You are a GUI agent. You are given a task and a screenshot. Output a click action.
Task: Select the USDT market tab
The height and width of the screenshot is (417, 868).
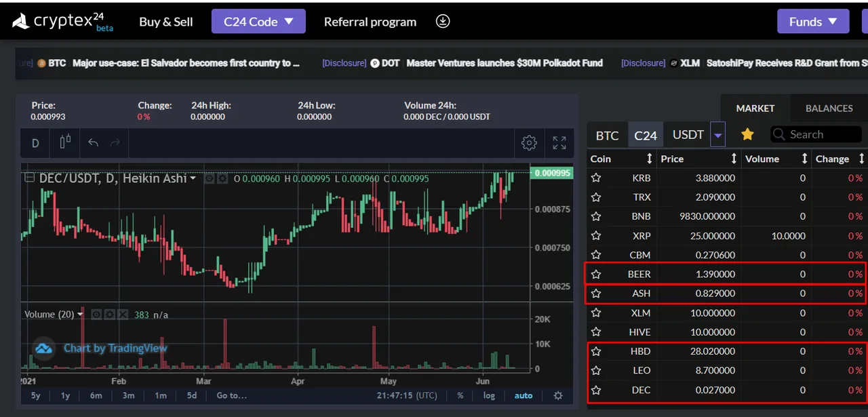click(688, 135)
